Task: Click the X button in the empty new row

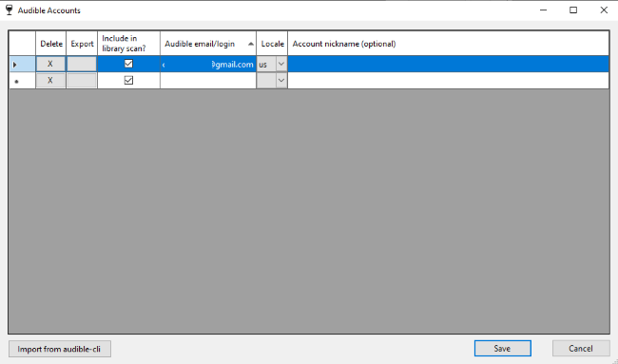Action: tap(50, 81)
